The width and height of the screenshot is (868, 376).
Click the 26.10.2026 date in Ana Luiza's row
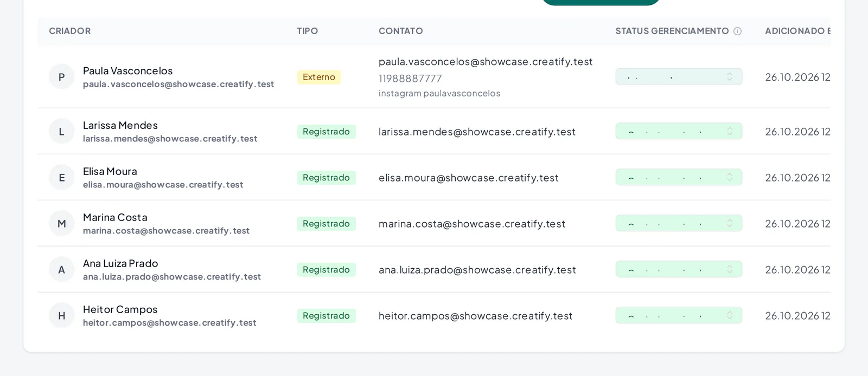pyautogui.click(x=797, y=270)
